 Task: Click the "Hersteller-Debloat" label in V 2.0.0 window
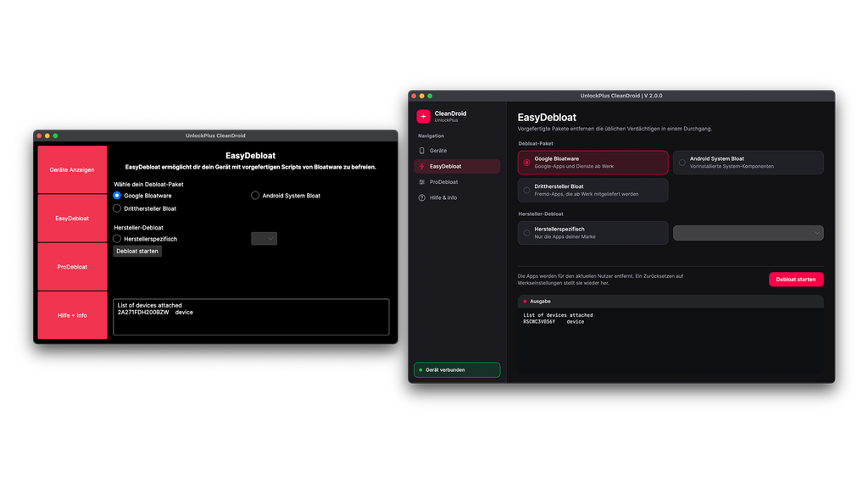click(x=541, y=213)
